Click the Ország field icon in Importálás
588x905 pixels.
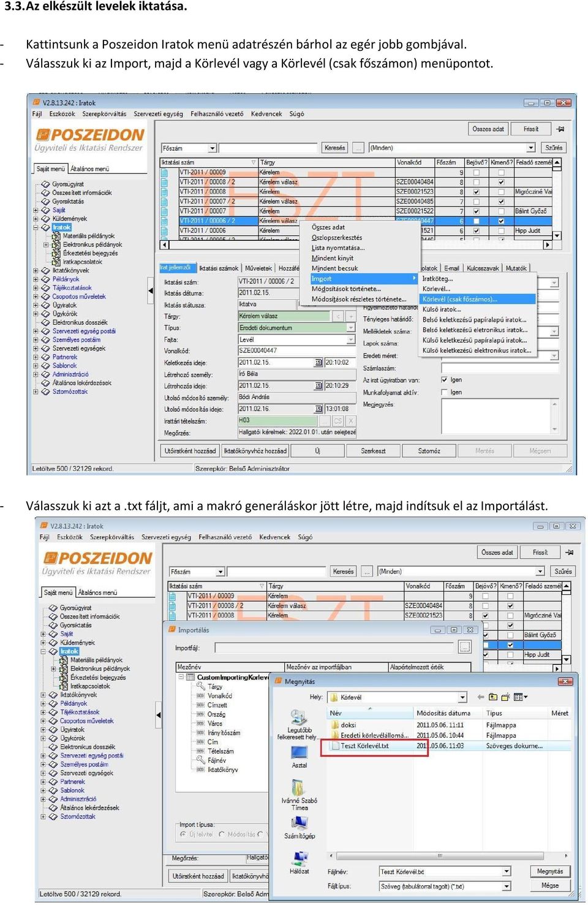[200, 714]
